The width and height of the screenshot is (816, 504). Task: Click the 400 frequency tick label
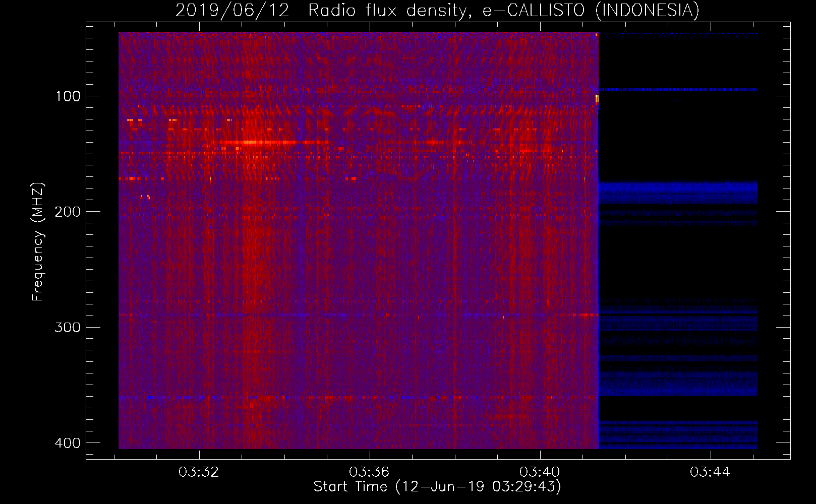coord(68,443)
